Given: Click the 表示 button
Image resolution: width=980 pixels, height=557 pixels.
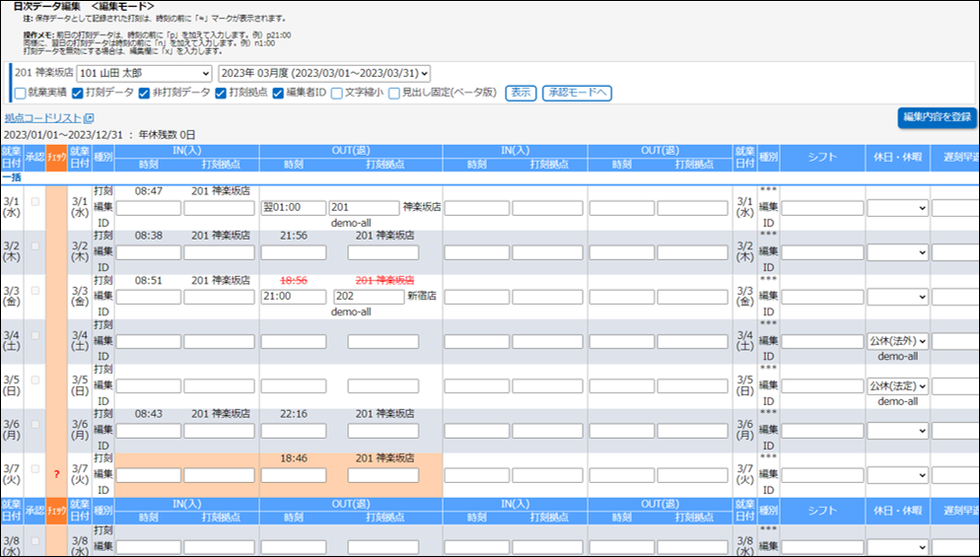Looking at the screenshot, I should pyautogui.click(x=521, y=94).
